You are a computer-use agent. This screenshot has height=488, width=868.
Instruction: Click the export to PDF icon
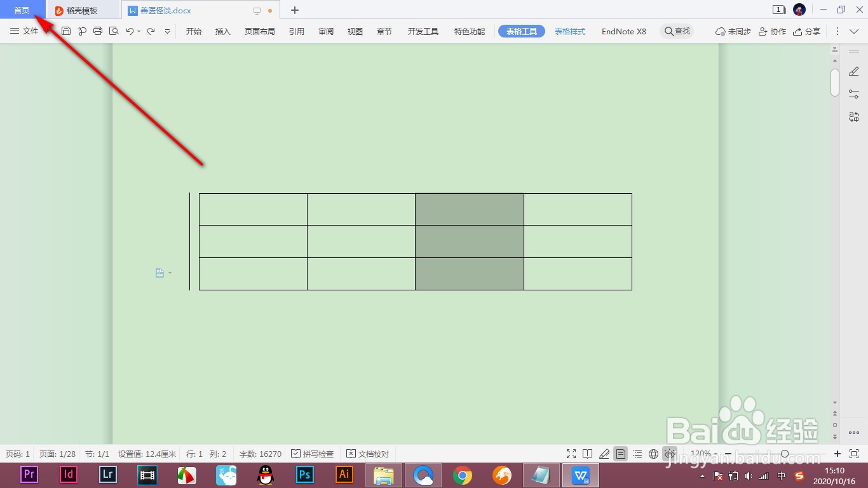82,31
